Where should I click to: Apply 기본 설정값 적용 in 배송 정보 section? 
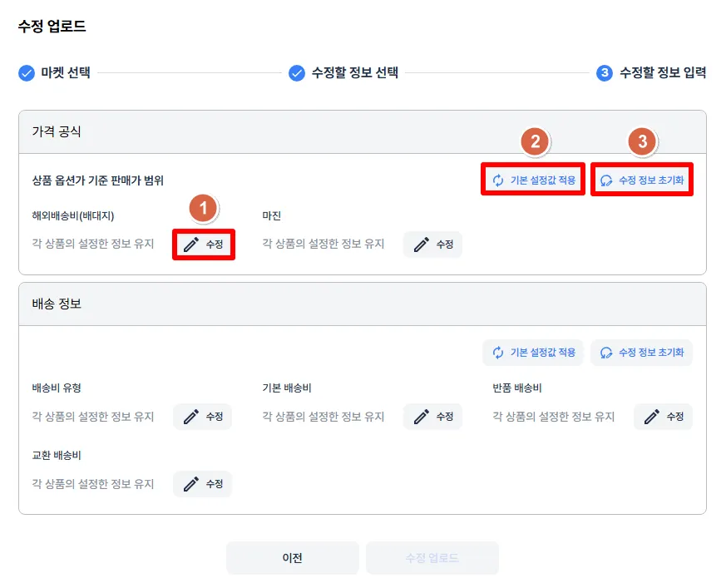point(533,353)
